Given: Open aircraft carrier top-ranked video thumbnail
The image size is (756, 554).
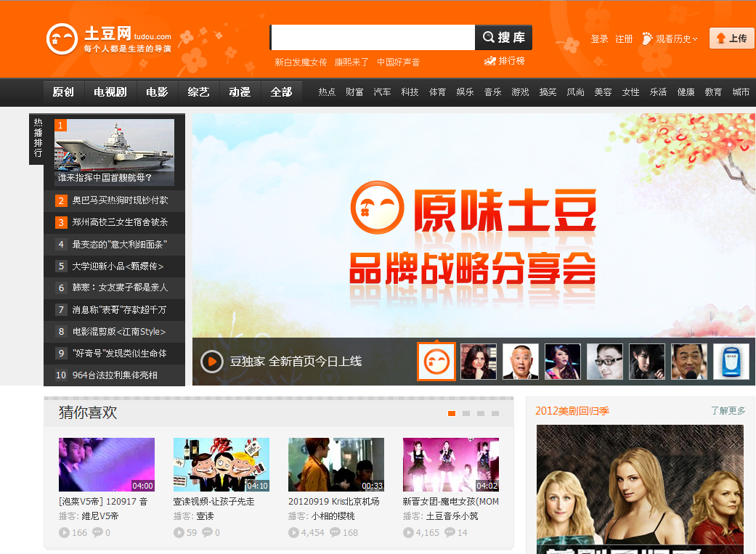Looking at the screenshot, I should pos(114,152).
